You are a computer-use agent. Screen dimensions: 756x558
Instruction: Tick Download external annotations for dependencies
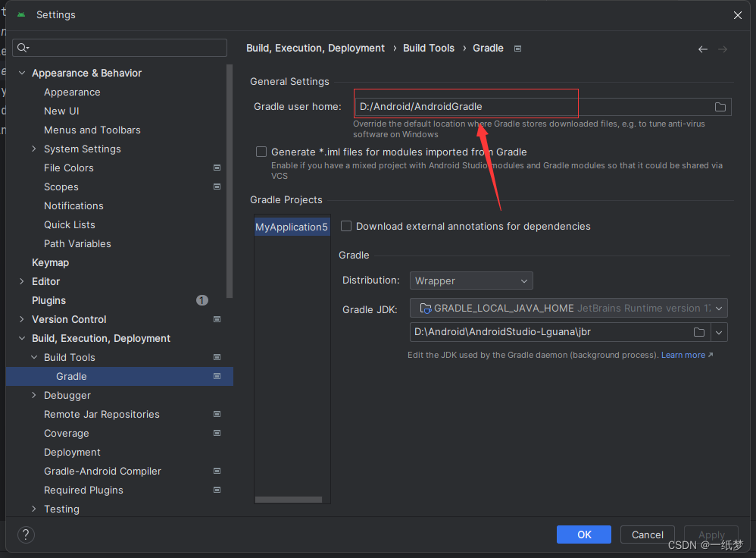pyautogui.click(x=346, y=226)
